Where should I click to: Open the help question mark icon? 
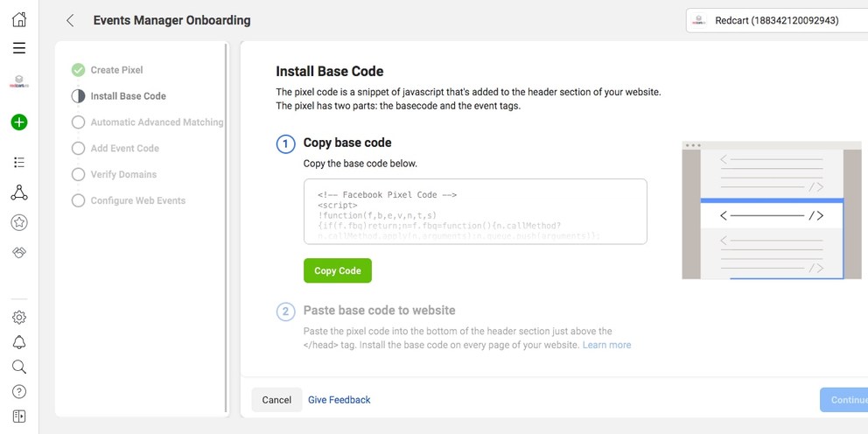point(19,391)
